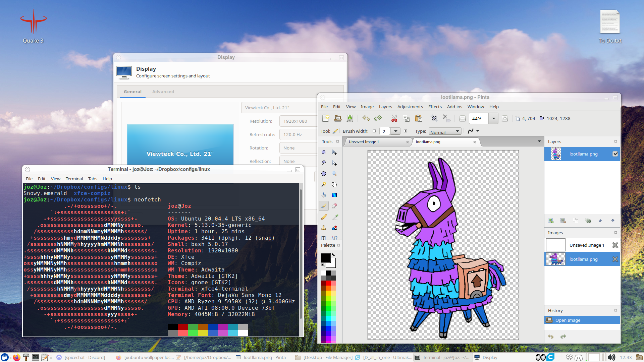Viewport: 644px width, 362px height.
Task: Select the Eraser tool
Action: tap(334, 206)
